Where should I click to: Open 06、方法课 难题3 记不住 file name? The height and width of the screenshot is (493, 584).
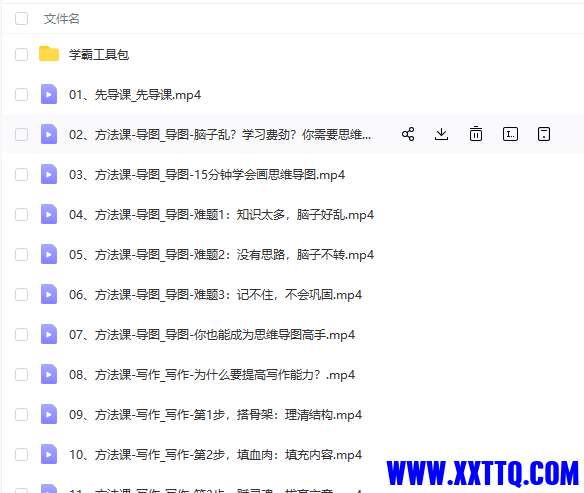point(215,295)
